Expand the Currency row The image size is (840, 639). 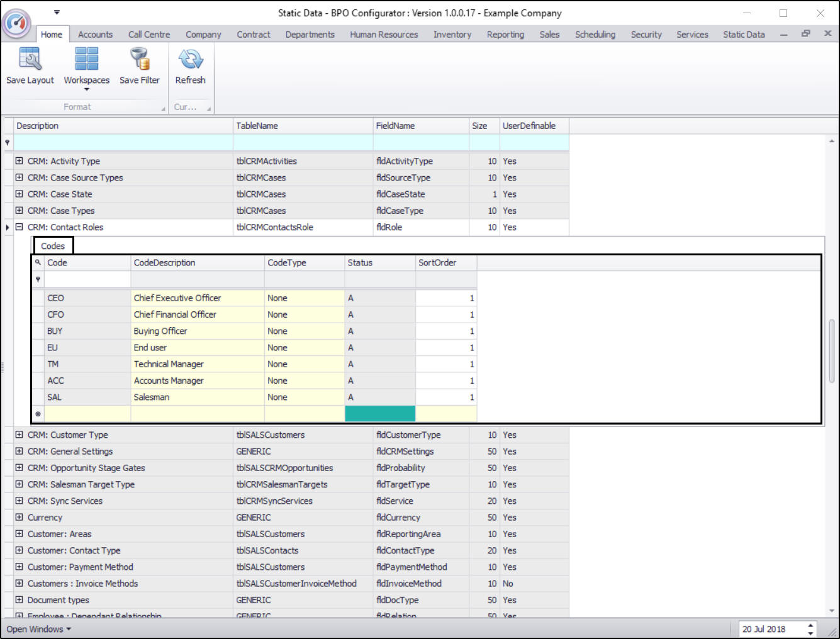(19, 518)
